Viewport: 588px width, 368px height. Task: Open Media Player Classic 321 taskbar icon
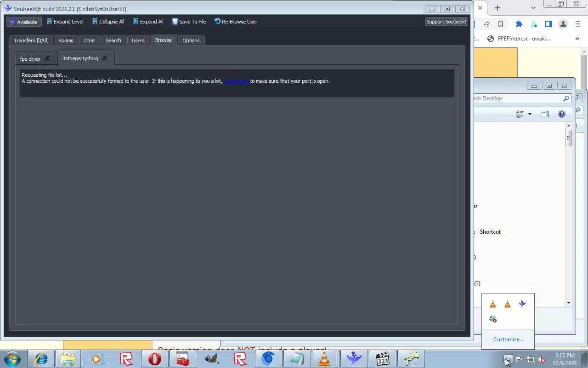[x=382, y=359]
